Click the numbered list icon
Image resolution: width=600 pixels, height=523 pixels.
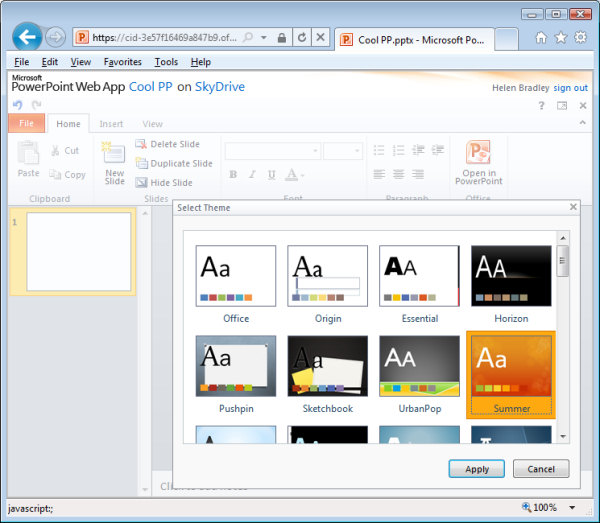(398, 150)
